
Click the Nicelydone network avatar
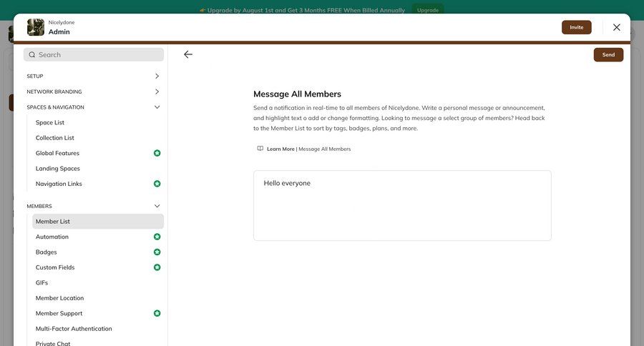point(36,27)
